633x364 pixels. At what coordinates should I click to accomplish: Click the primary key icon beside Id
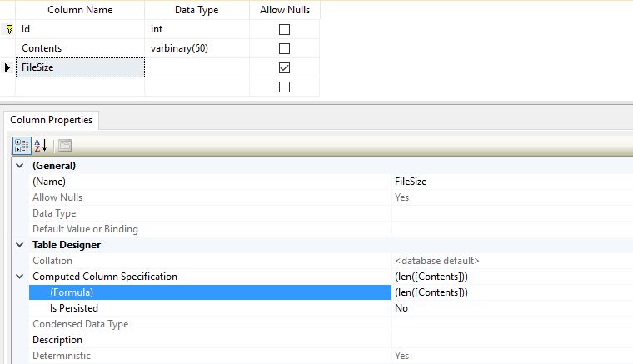point(10,29)
